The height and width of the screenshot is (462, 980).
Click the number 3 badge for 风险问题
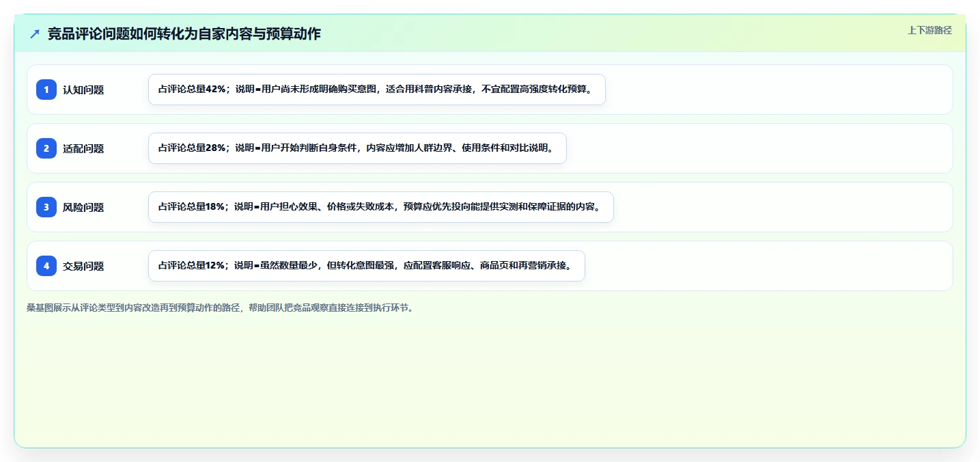click(46, 207)
